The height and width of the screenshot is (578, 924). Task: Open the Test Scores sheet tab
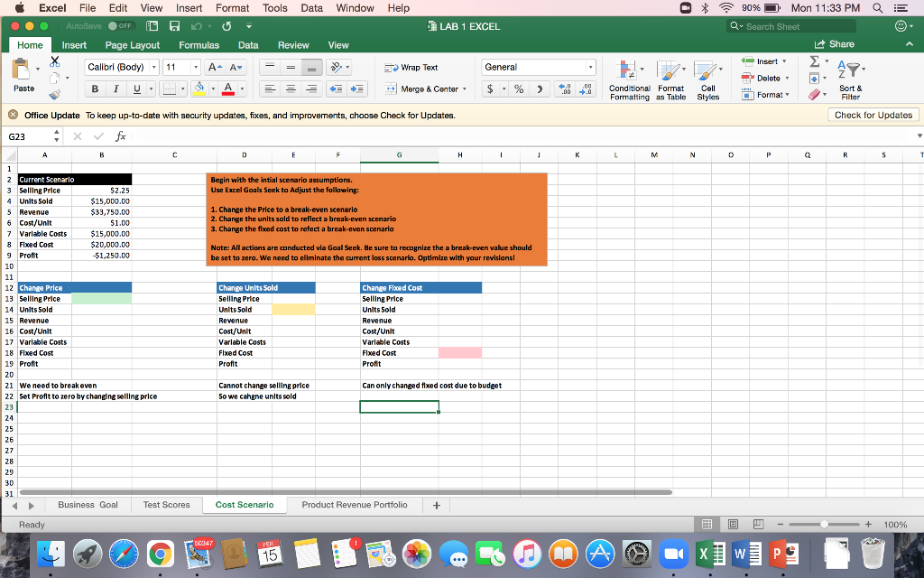click(166, 505)
